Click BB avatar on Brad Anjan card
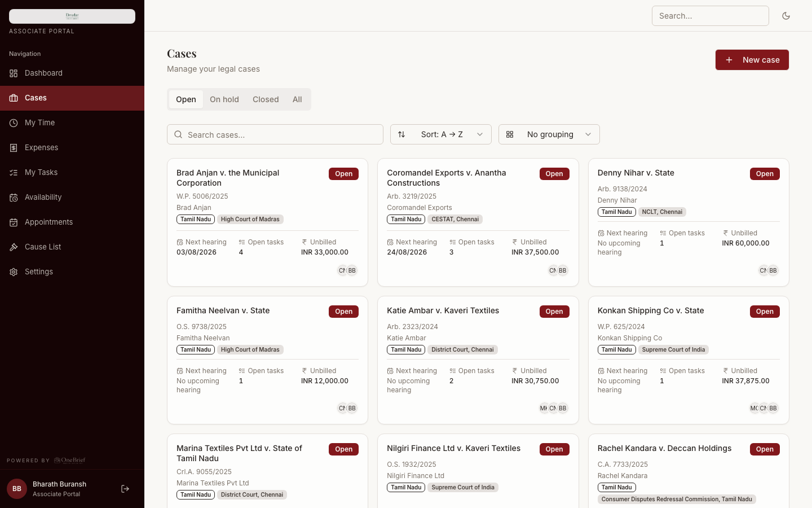This screenshot has height=508, width=812. [x=352, y=270]
